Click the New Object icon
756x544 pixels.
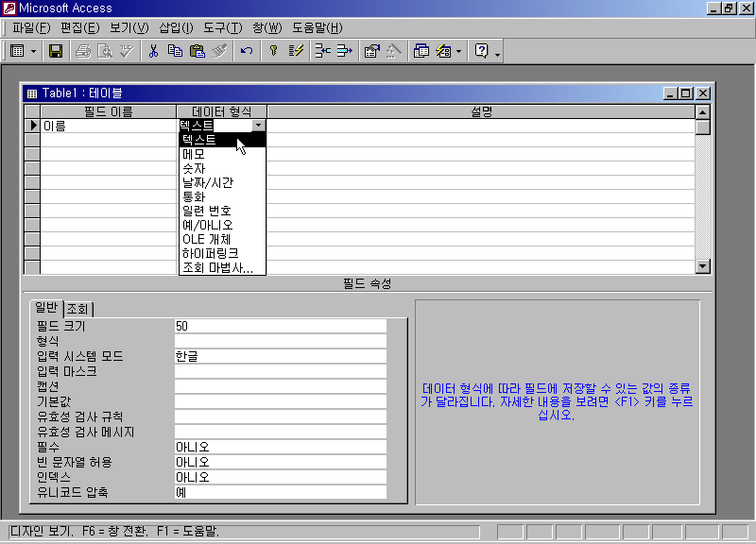coord(443,51)
